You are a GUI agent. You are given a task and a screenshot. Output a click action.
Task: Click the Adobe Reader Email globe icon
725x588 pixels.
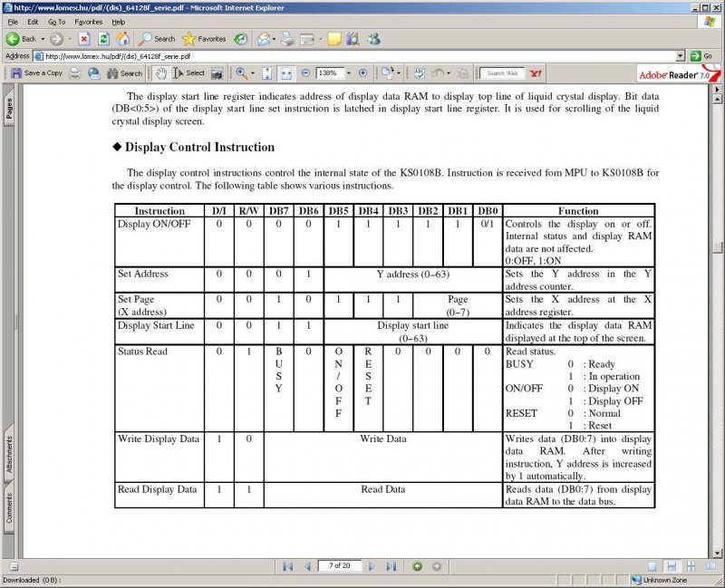click(94, 73)
